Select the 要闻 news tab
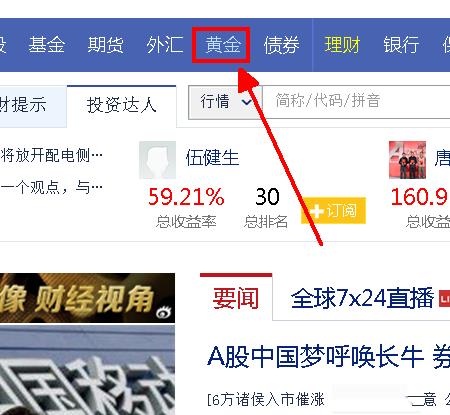This screenshot has height=415, width=450. point(236,298)
